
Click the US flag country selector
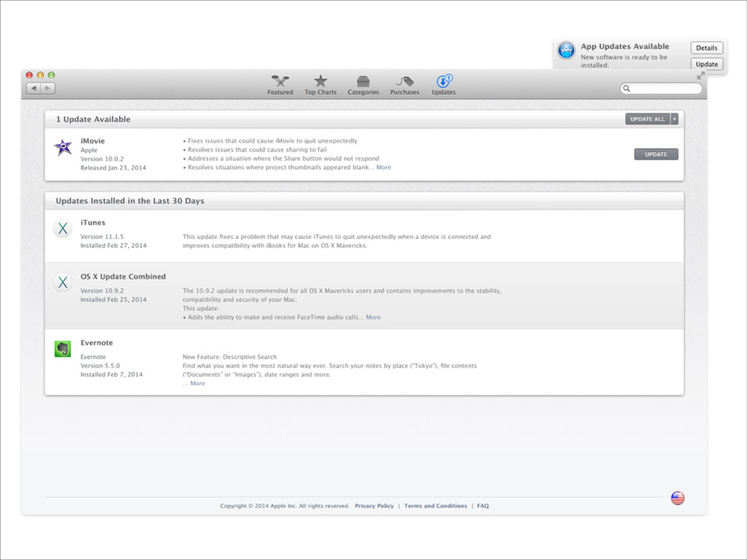(x=678, y=498)
